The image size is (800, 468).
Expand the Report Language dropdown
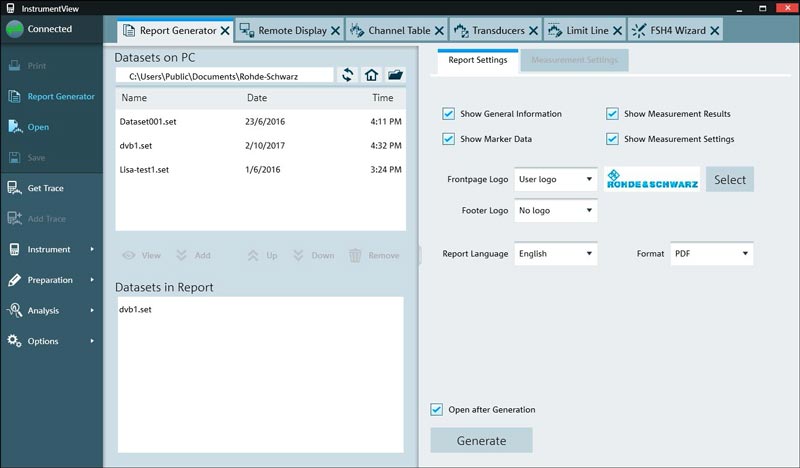pos(555,254)
